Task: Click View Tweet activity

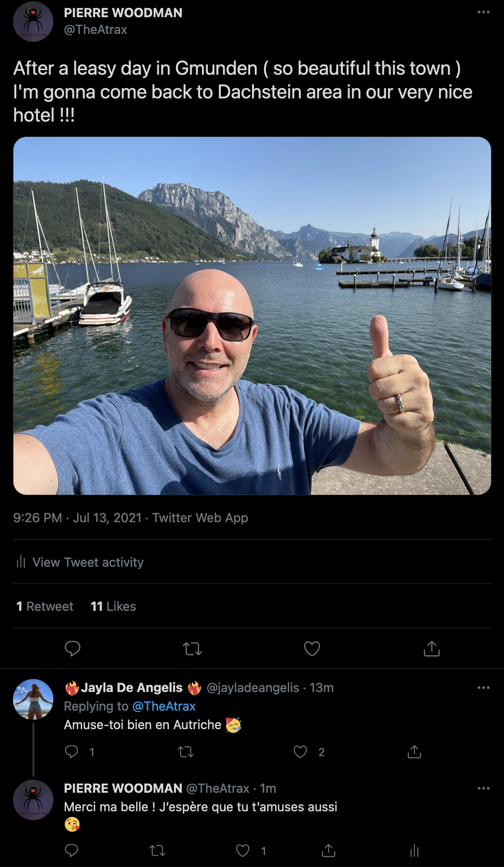Action: 88,562
